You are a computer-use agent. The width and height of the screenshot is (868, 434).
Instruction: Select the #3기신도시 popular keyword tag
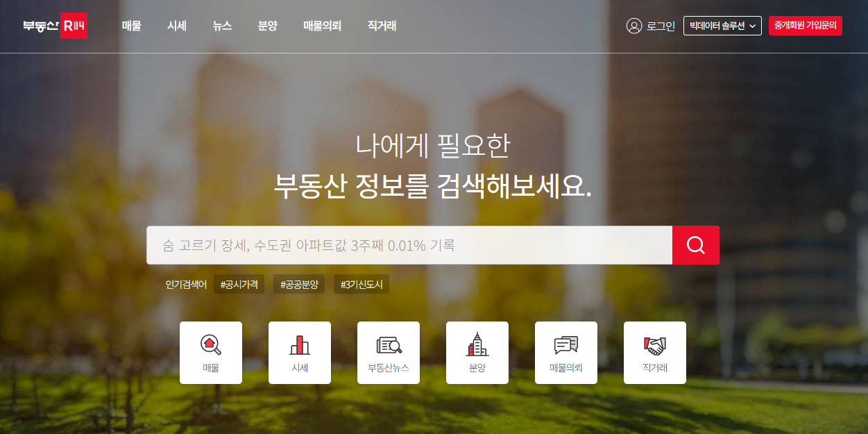[x=361, y=284]
